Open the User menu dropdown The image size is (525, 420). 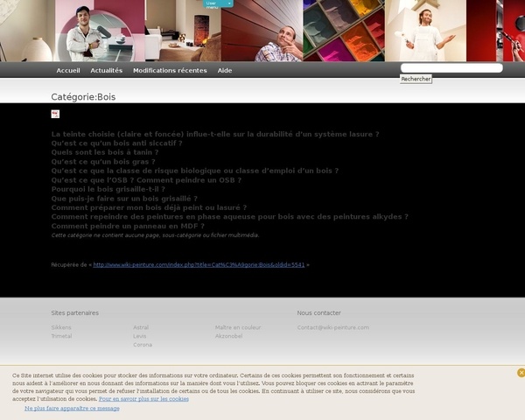pyautogui.click(x=219, y=3)
